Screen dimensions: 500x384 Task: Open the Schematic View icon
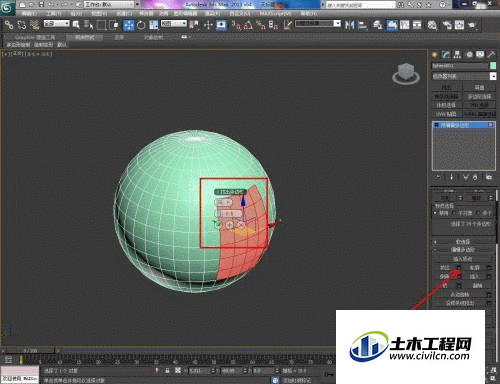coord(417,25)
